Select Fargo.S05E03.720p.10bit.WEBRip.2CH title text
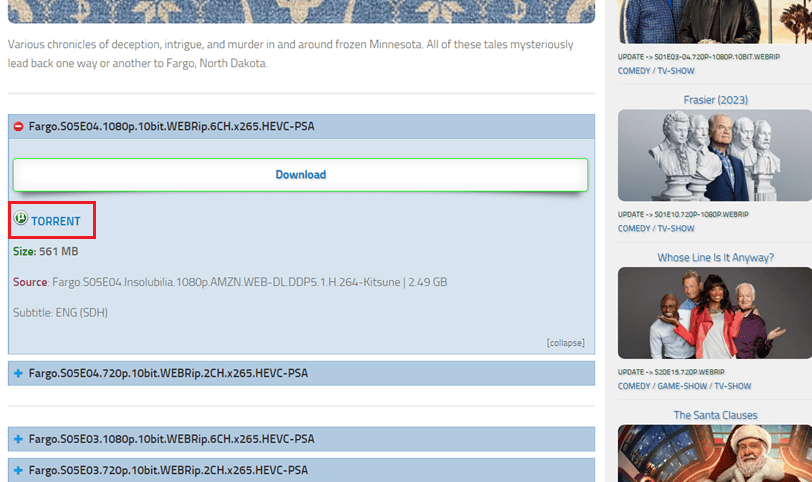The image size is (812, 482). click(x=168, y=470)
